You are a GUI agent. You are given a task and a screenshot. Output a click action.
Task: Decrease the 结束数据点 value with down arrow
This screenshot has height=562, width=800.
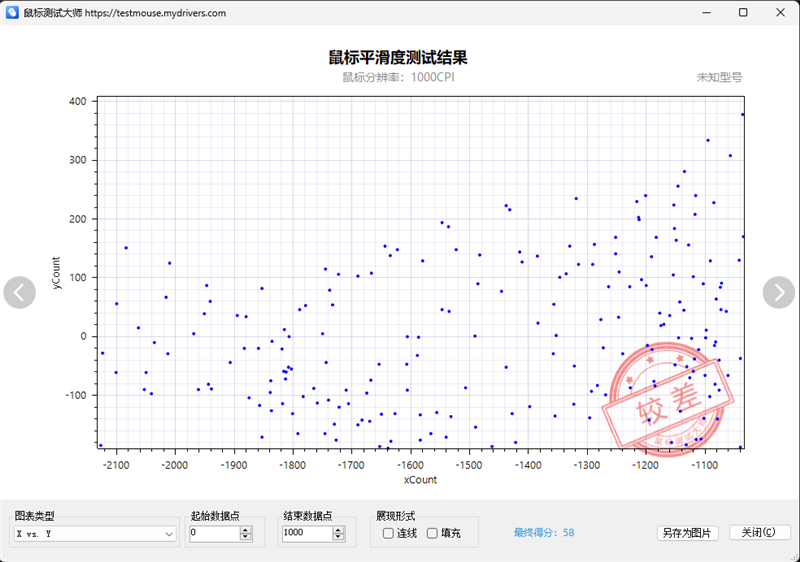[x=338, y=537]
